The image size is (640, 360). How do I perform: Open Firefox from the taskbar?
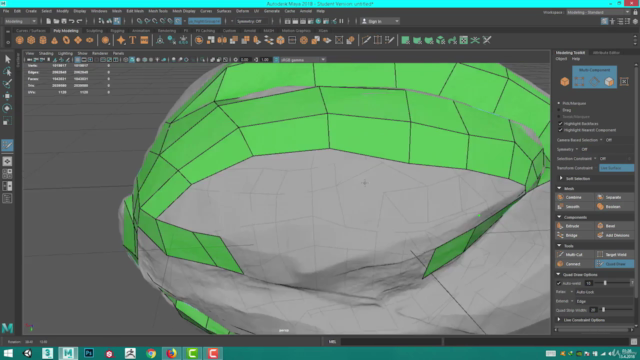click(171, 353)
